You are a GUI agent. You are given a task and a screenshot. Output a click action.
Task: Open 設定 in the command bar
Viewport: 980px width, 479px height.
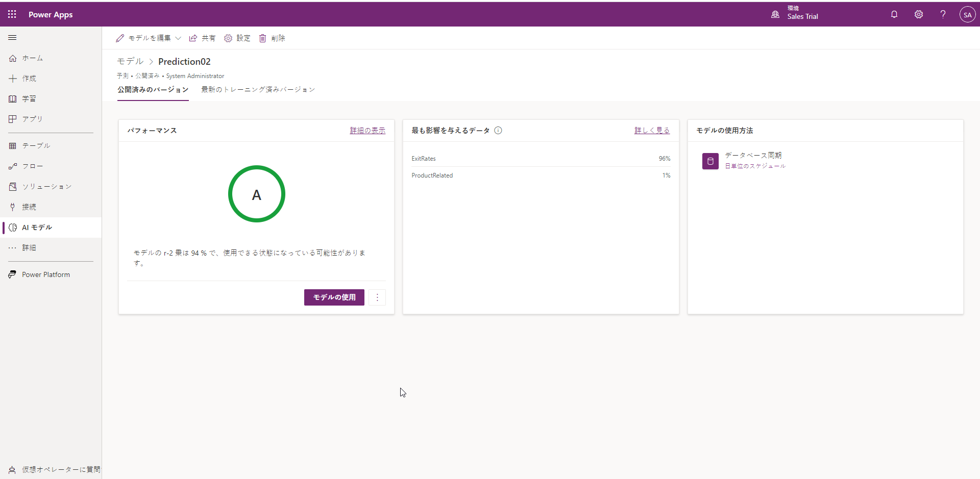(237, 38)
